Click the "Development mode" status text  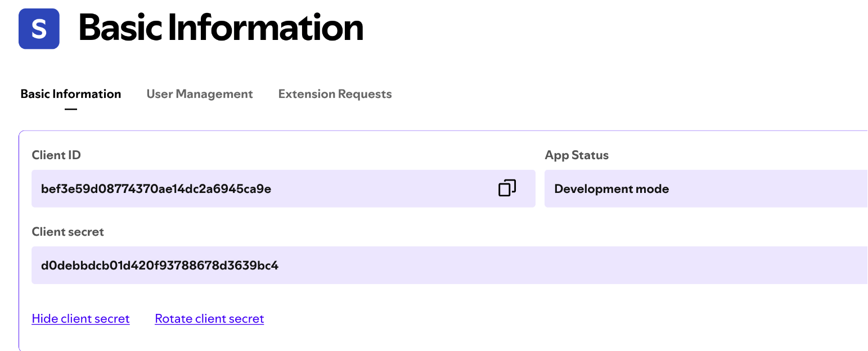611,189
